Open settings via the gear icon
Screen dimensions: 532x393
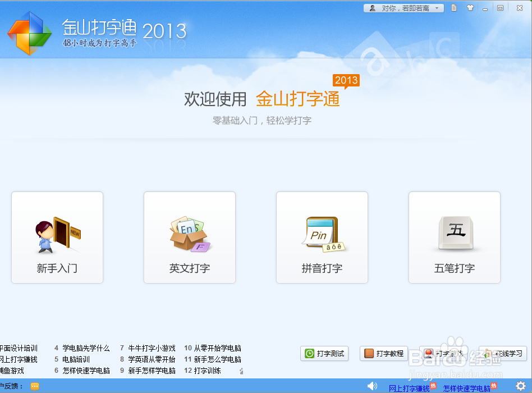click(521, 386)
